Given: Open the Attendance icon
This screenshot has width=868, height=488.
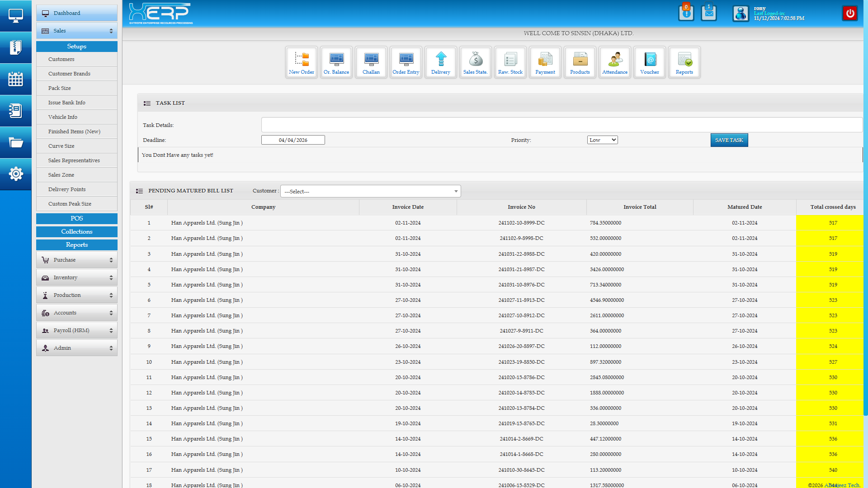Looking at the screenshot, I should click(614, 62).
